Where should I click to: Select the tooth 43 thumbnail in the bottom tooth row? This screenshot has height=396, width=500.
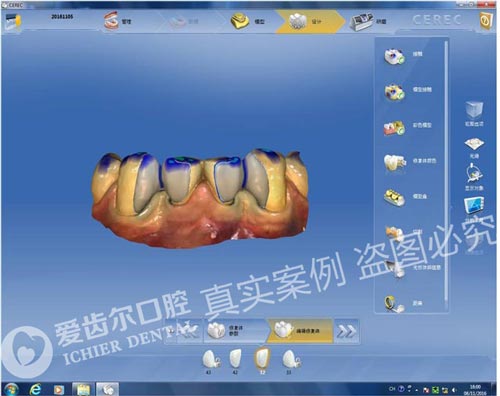[x=210, y=361]
